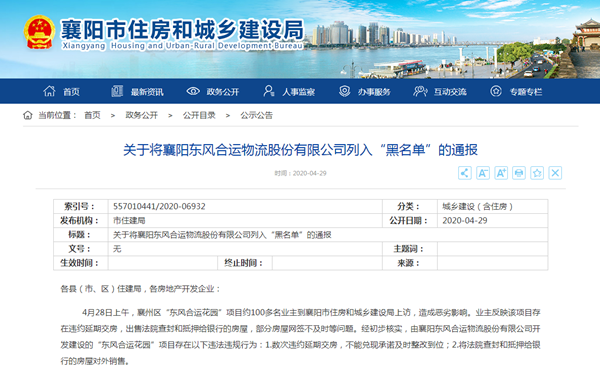Viewport: 600px width, 370px height.
Task: Click the house icon beside 当前位置
Action: tap(28, 115)
